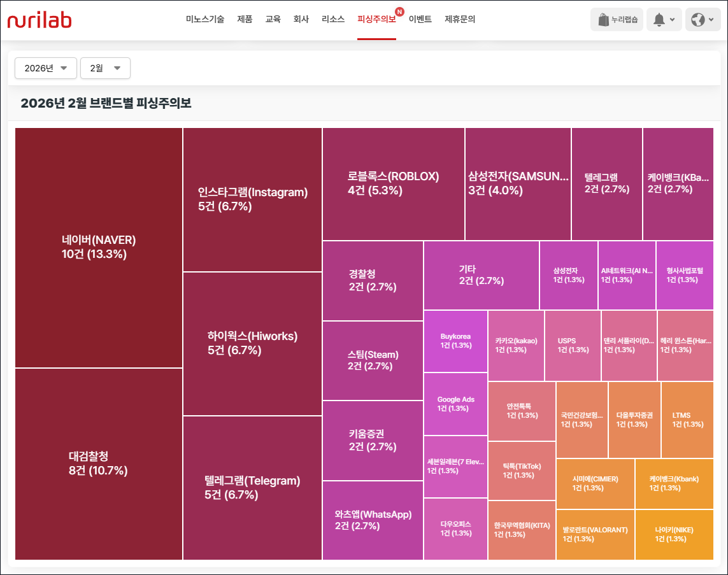Screen dimensions: 728x575
Task: Select the 네이버(NAVER) 10건 treemap block
Action: click(x=99, y=248)
